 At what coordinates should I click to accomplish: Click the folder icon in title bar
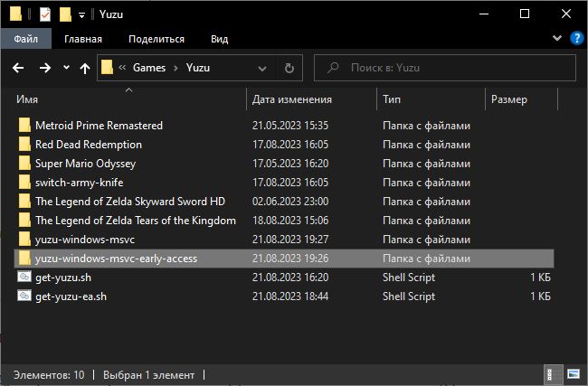15,14
